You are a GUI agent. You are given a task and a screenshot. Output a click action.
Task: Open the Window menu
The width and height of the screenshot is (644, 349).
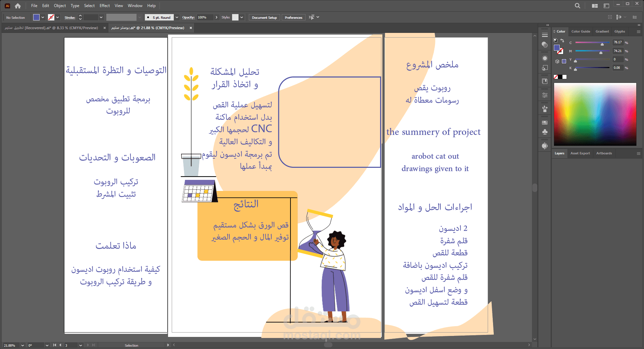(x=135, y=6)
